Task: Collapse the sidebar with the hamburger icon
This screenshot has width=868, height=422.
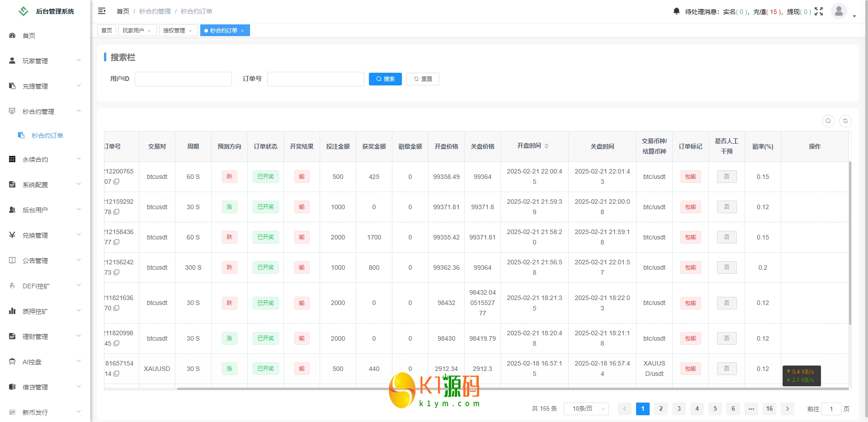Action: tap(102, 11)
